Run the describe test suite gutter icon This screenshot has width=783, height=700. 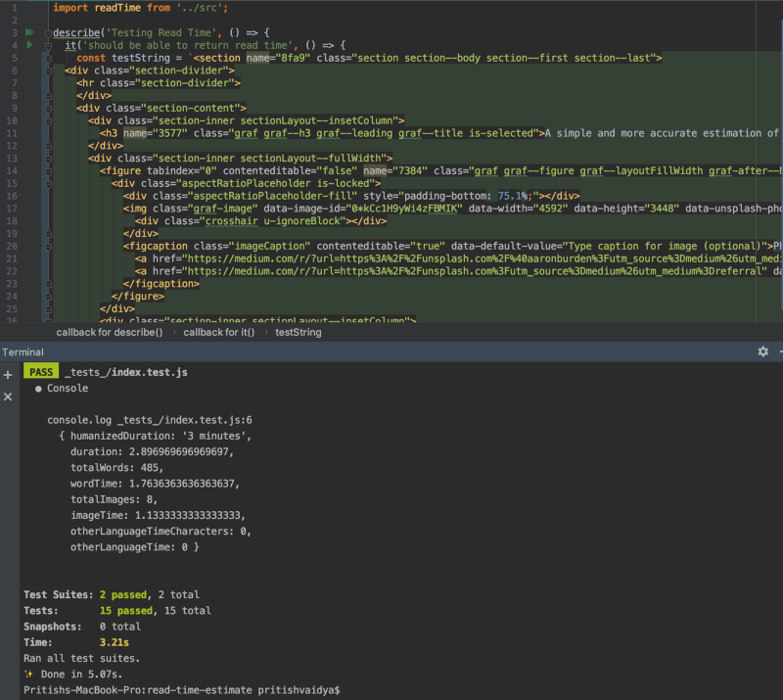(29, 32)
